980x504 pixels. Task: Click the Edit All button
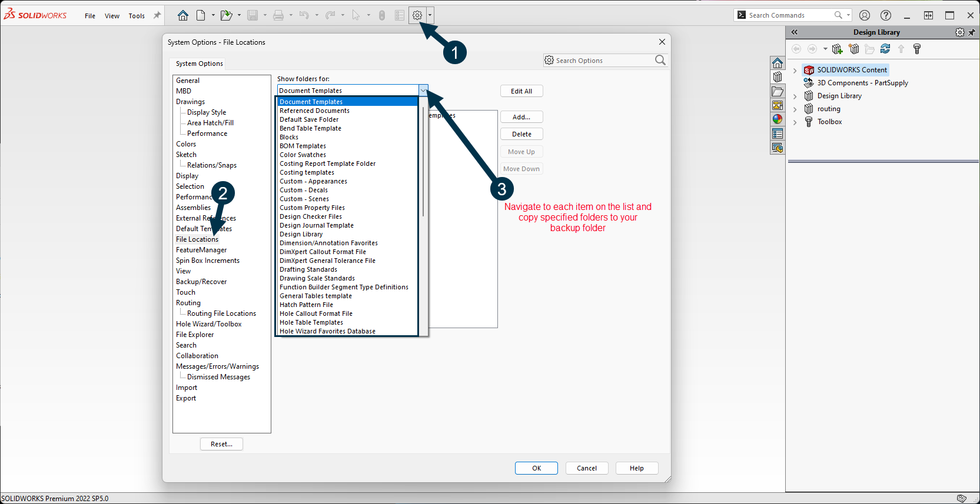521,91
